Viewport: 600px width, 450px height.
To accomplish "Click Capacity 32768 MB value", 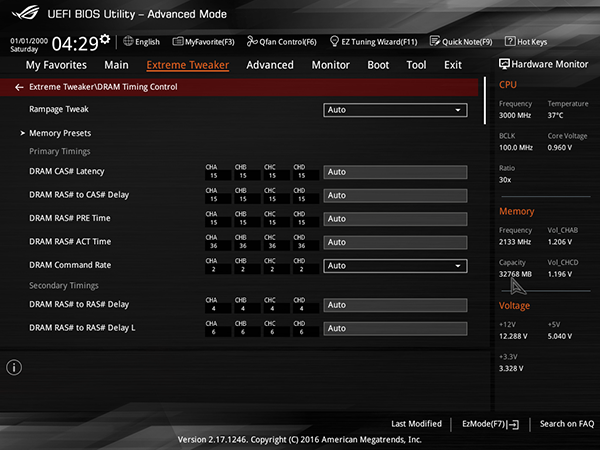I will click(x=515, y=274).
